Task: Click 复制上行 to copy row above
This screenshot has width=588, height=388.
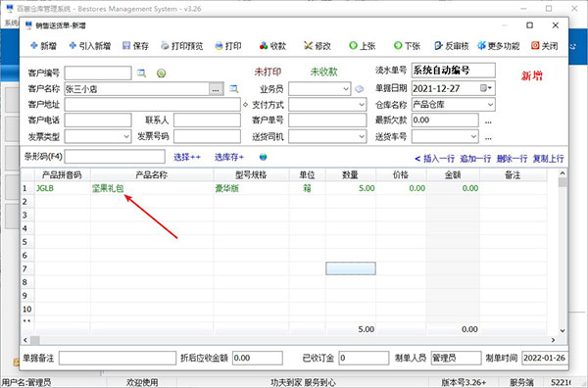Action: click(x=548, y=159)
